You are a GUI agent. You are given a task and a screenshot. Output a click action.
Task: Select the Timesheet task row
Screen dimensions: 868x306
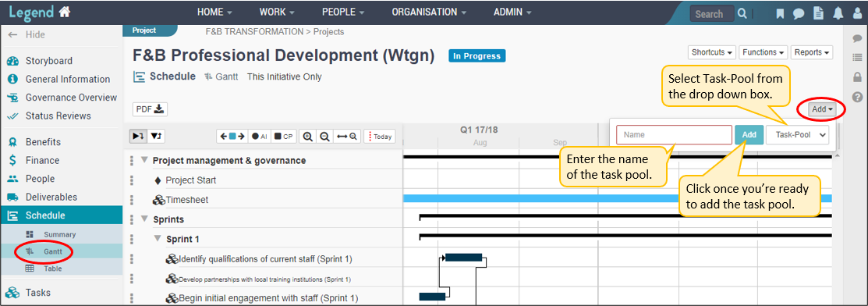click(x=187, y=200)
